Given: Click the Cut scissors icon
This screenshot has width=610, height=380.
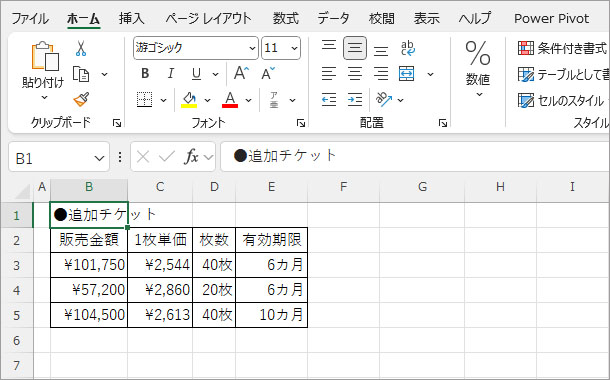Looking at the screenshot, I should [x=81, y=48].
